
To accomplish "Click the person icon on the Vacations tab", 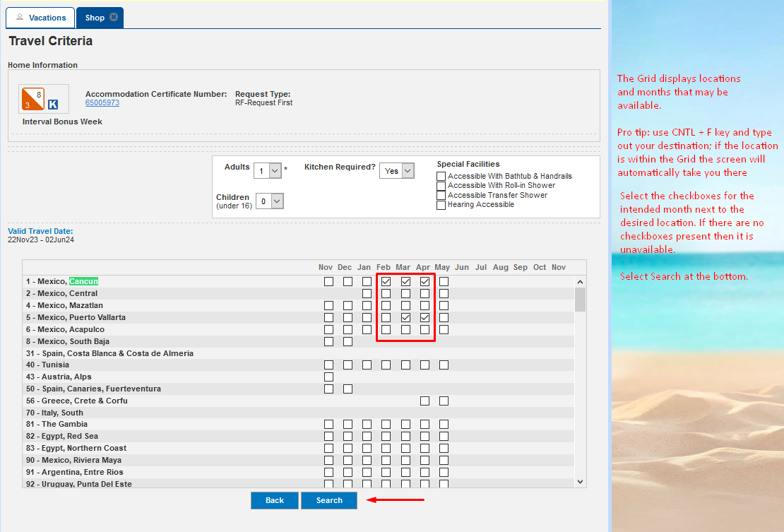I will coord(20,17).
